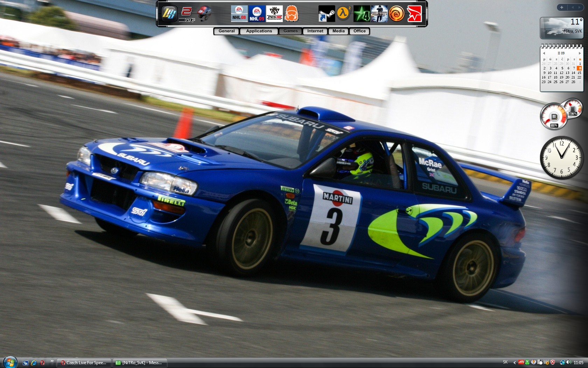
Task: Click the CPU usage meter gadget
Action: tap(554, 116)
